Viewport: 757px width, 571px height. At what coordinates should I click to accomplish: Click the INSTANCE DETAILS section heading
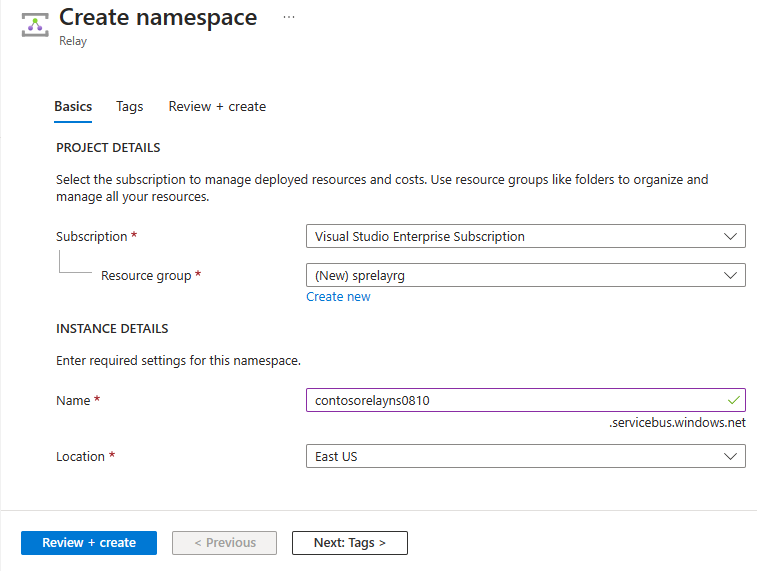[x=112, y=328]
